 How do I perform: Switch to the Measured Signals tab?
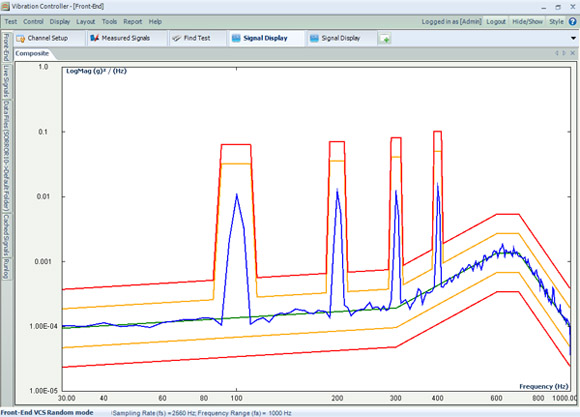click(126, 38)
